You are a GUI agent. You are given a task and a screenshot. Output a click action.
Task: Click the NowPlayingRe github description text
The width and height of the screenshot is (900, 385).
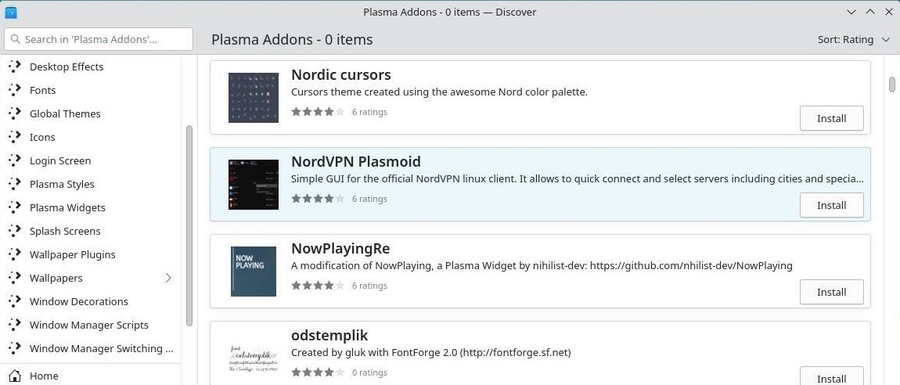(541, 266)
